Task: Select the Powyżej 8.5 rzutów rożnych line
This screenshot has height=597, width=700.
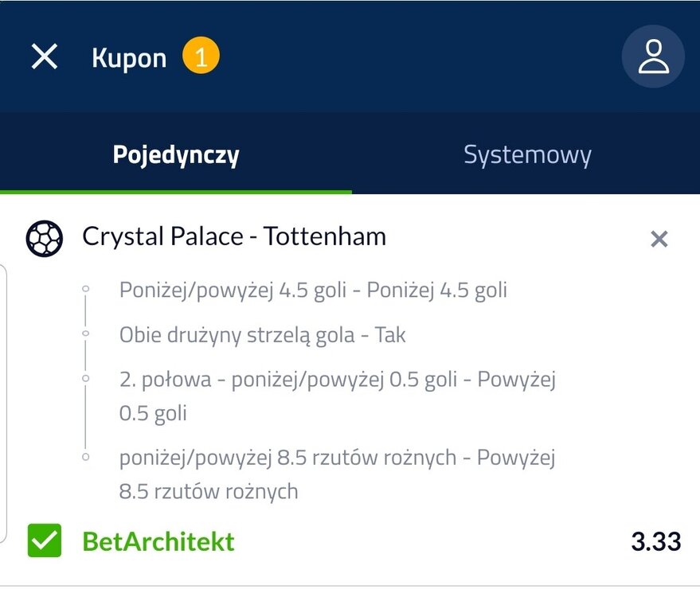Action: [337, 474]
